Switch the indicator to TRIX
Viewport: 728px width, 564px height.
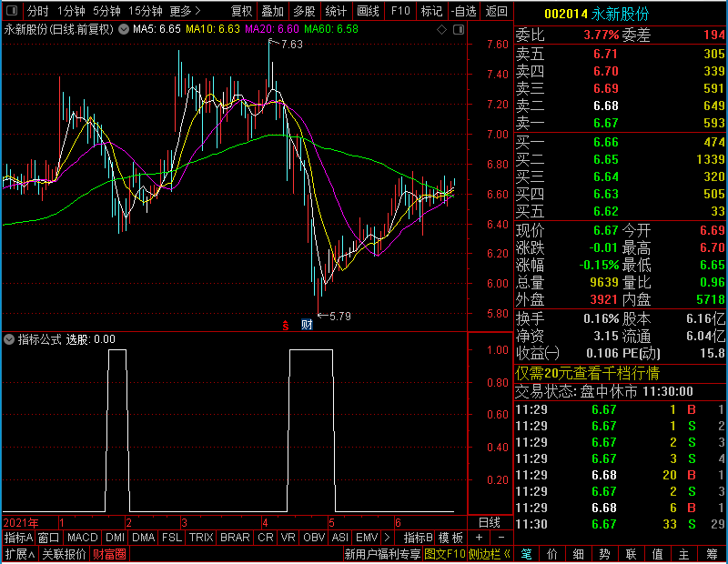tap(201, 538)
